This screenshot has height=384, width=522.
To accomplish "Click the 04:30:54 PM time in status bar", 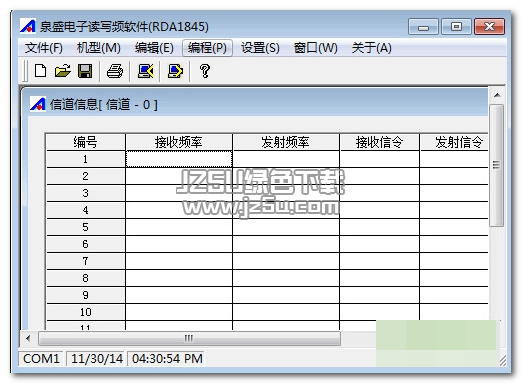I will pos(167,359).
